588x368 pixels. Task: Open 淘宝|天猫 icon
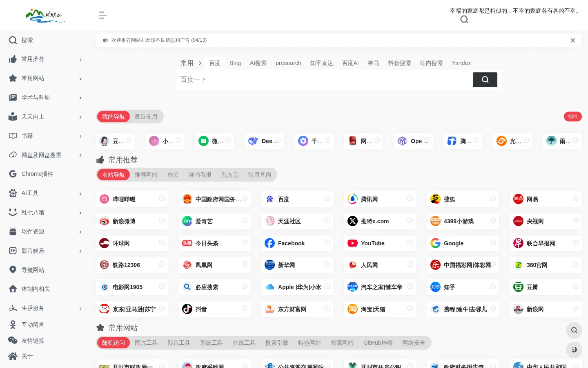point(353,309)
